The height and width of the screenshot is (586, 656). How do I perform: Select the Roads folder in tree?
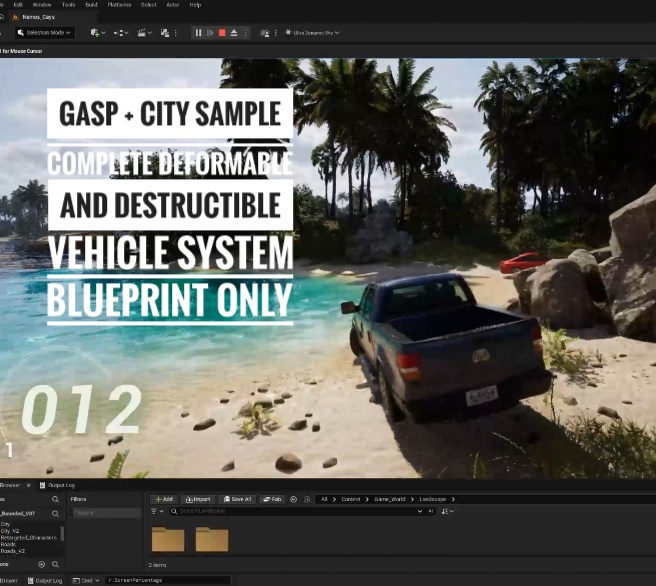[8, 544]
